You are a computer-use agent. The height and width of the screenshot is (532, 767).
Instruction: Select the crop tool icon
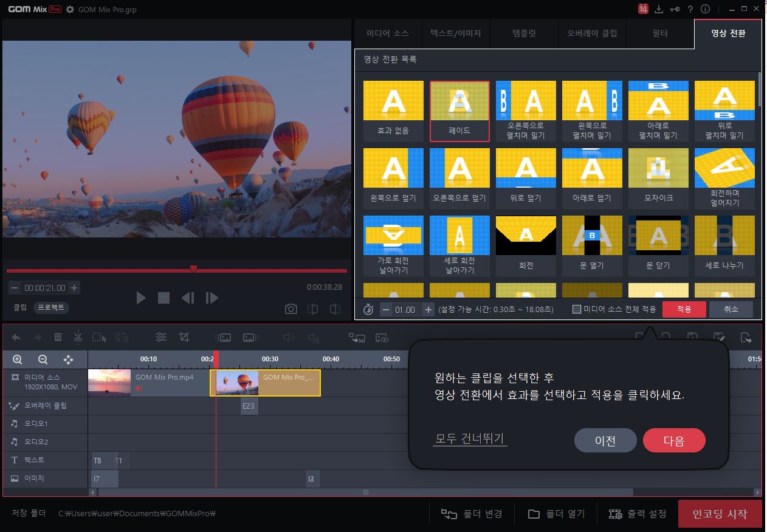(184, 337)
